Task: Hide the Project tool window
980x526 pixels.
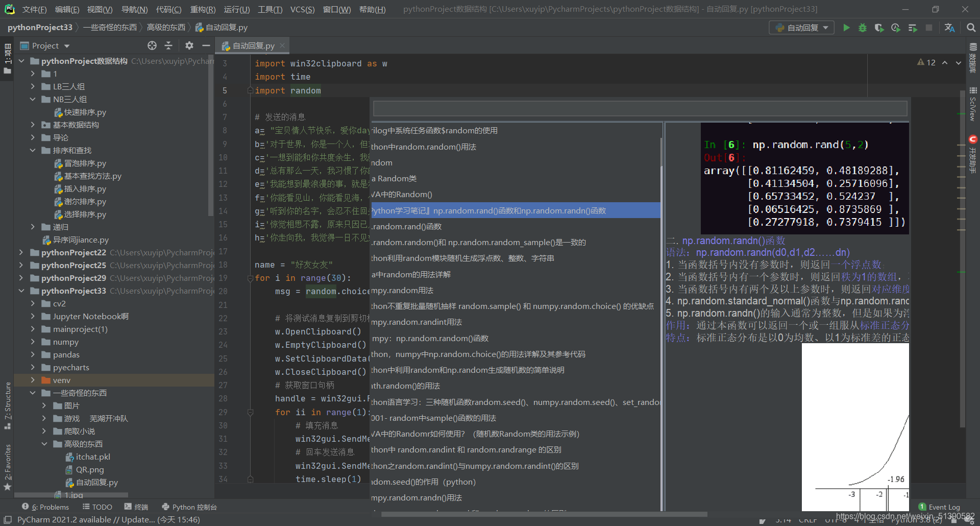Action: point(206,45)
